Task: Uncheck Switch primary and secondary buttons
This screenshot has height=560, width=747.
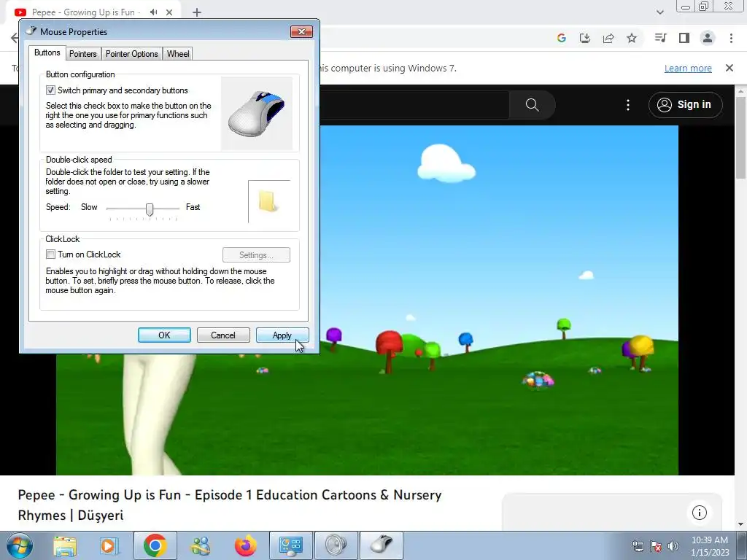Action: (x=50, y=90)
